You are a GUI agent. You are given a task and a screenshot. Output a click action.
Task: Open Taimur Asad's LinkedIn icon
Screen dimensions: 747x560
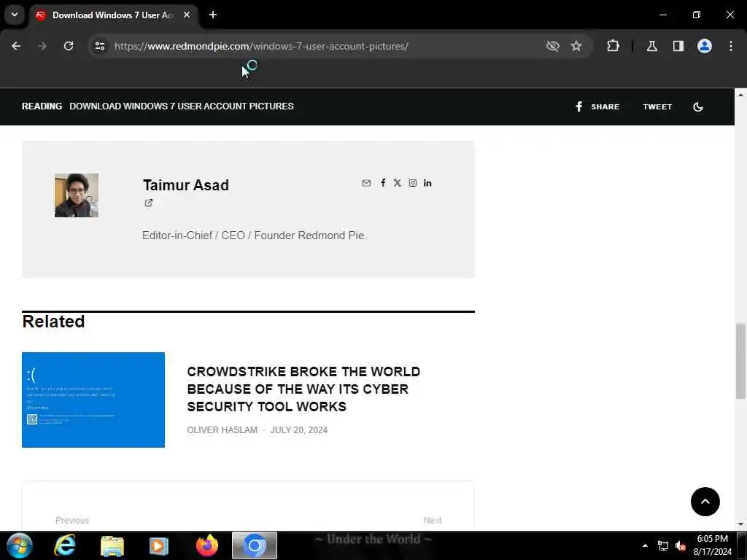(427, 183)
